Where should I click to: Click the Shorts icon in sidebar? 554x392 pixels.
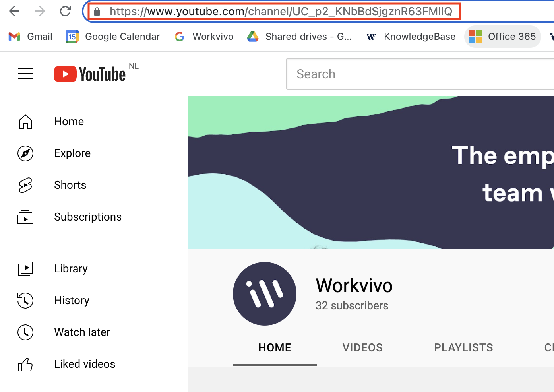(x=25, y=185)
